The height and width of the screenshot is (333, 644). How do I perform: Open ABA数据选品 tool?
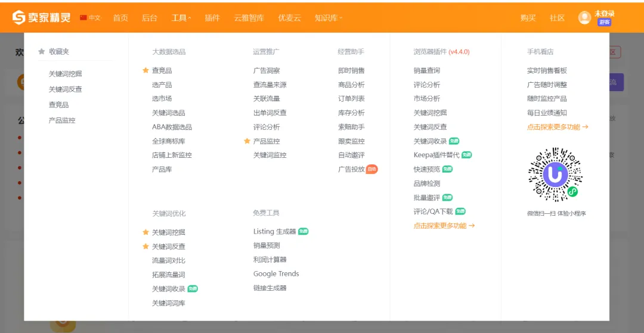click(x=172, y=127)
